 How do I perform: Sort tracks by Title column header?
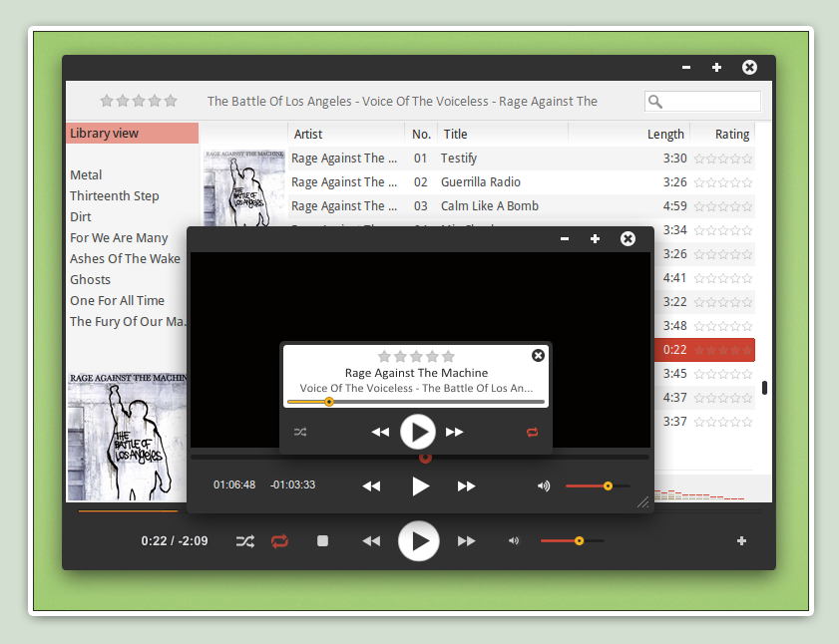pyautogui.click(x=503, y=134)
